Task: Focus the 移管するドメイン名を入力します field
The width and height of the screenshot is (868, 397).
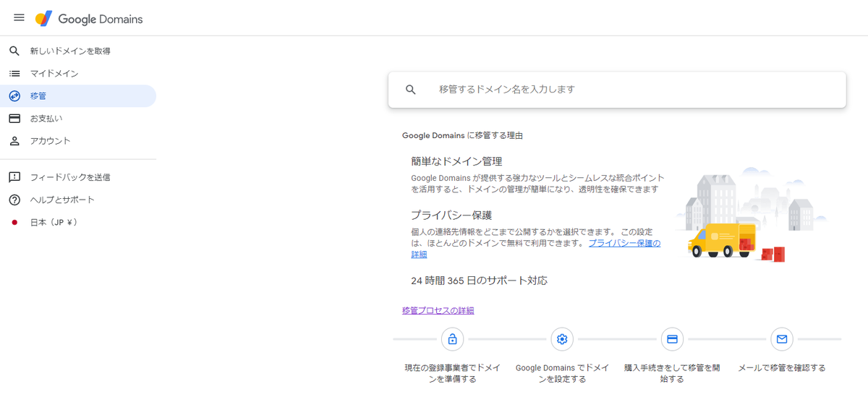Action: 617,90
